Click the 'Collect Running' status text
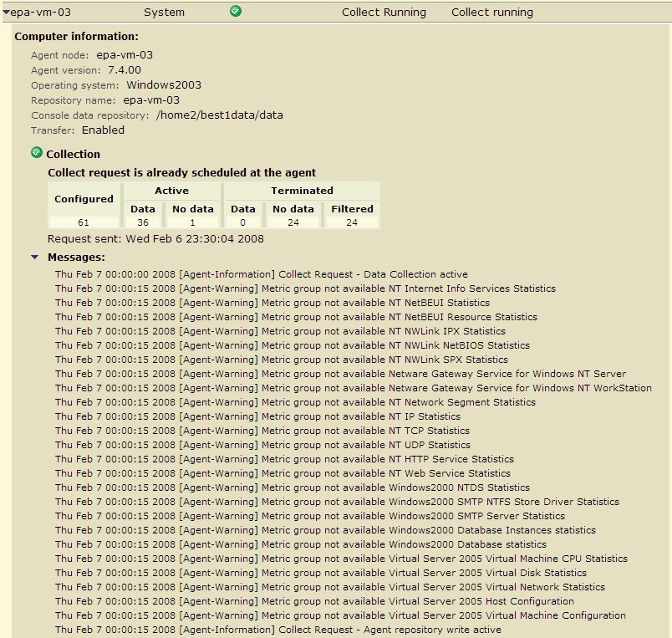The width and height of the screenshot is (672, 638). (x=384, y=13)
